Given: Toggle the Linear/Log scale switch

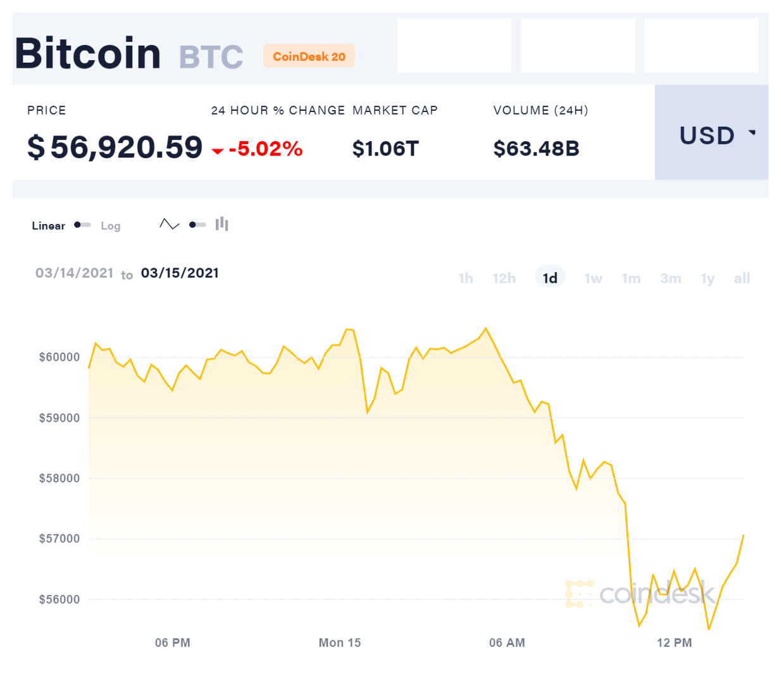Looking at the screenshot, I should click(82, 225).
